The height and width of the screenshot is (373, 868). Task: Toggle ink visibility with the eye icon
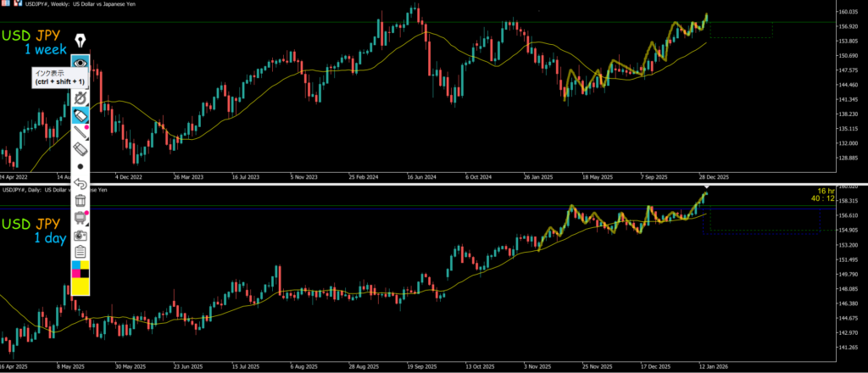pos(81,63)
